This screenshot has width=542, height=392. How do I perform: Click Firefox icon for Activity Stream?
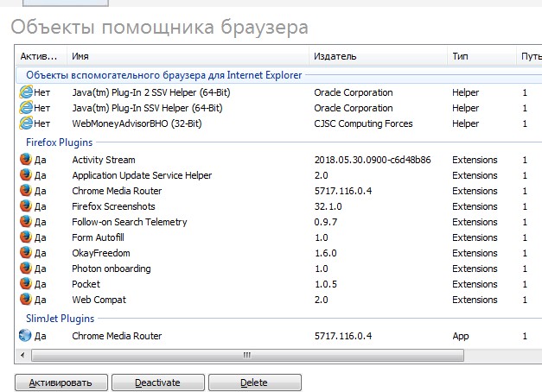tap(26, 160)
